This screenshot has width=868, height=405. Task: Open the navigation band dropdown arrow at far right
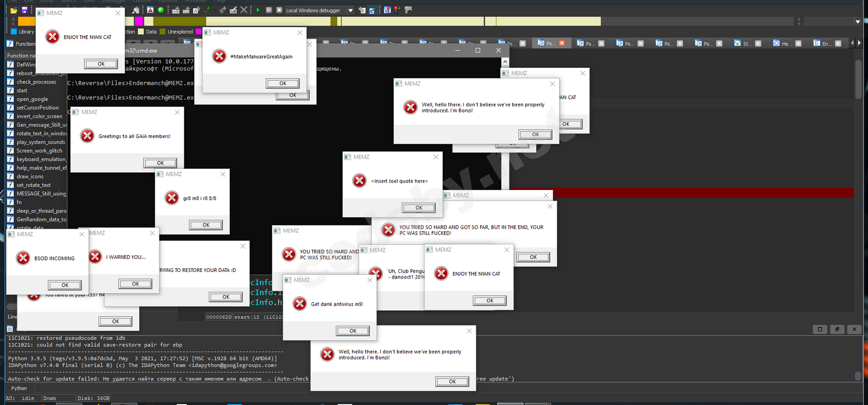[858, 22]
